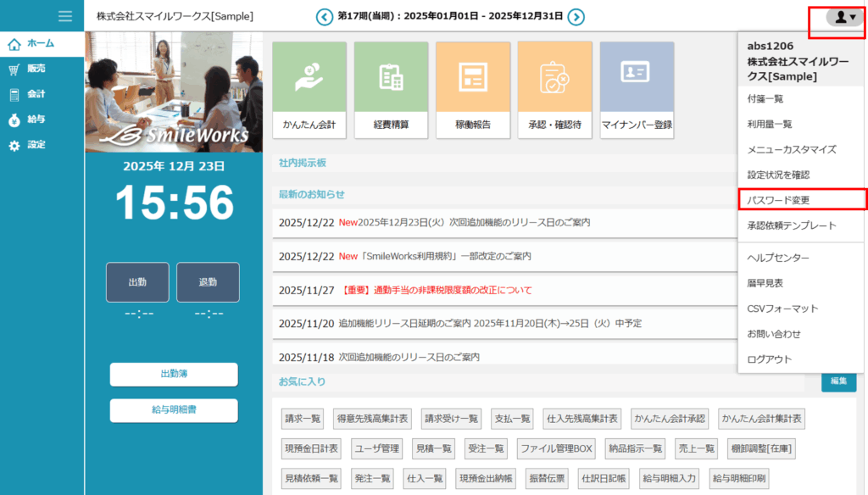Go to previous fiscal period arrow
Image resolution: width=868 pixels, height=495 pixels.
(324, 17)
